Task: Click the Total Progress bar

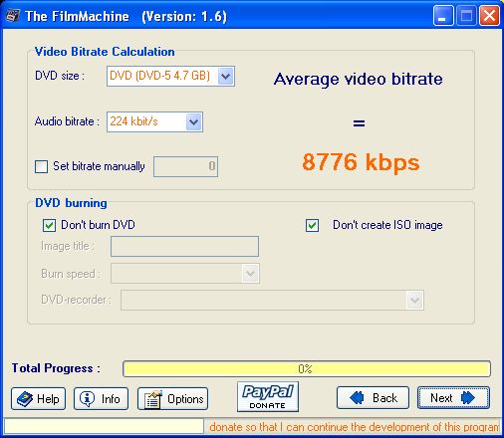Action: (307, 368)
